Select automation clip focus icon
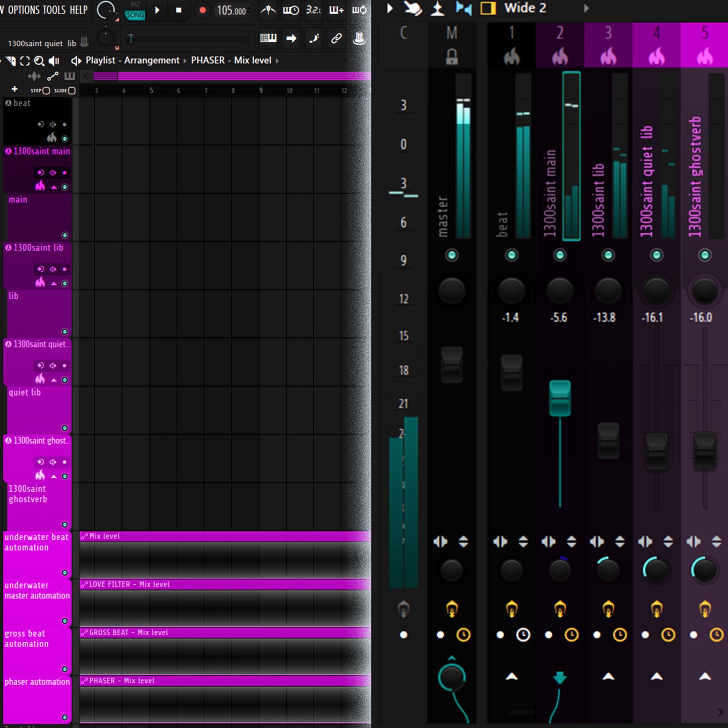The width and height of the screenshot is (728, 728). click(x=52, y=76)
